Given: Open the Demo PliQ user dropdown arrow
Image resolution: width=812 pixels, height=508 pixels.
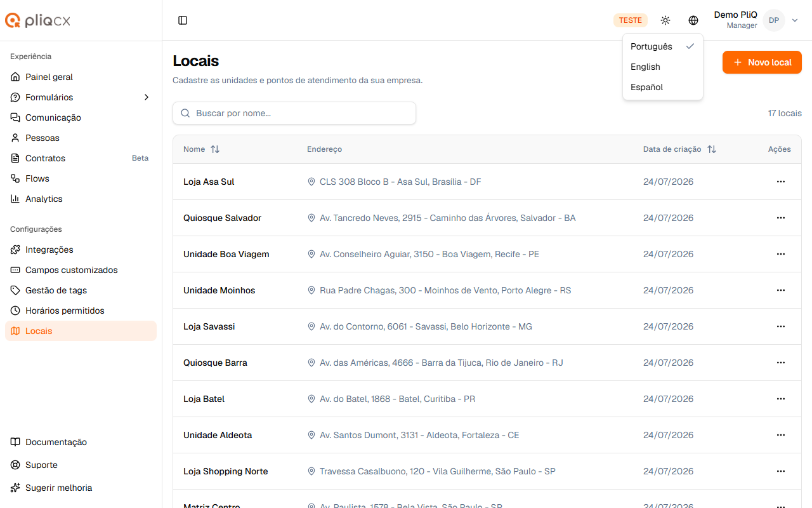Looking at the screenshot, I should 795,20.
